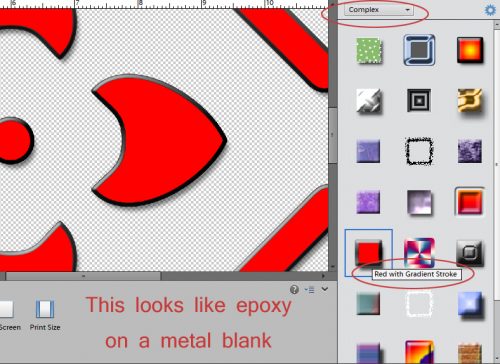Select the rough black outline style

pos(419,151)
